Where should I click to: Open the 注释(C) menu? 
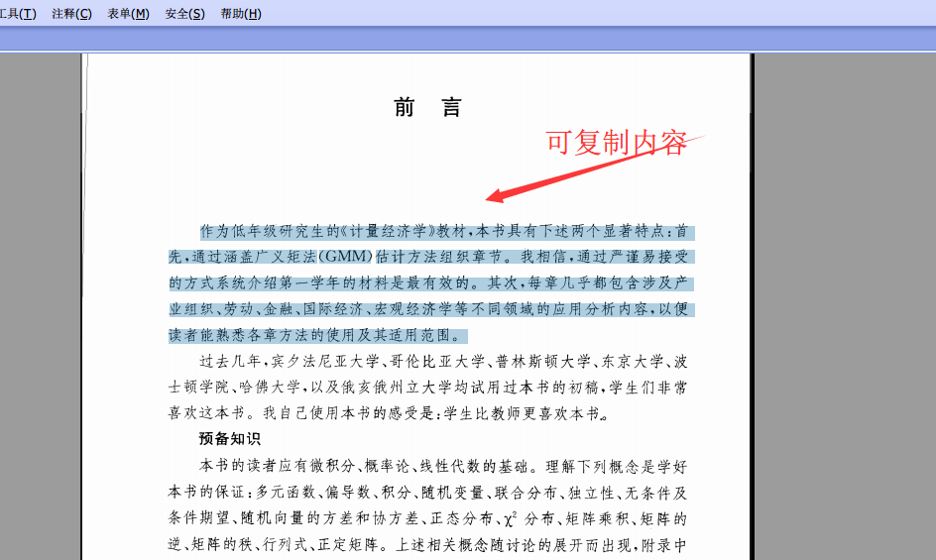pos(71,14)
